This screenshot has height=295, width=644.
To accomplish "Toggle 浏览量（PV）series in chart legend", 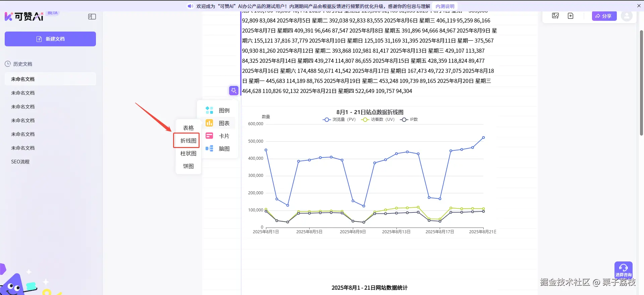I will coord(339,119).
